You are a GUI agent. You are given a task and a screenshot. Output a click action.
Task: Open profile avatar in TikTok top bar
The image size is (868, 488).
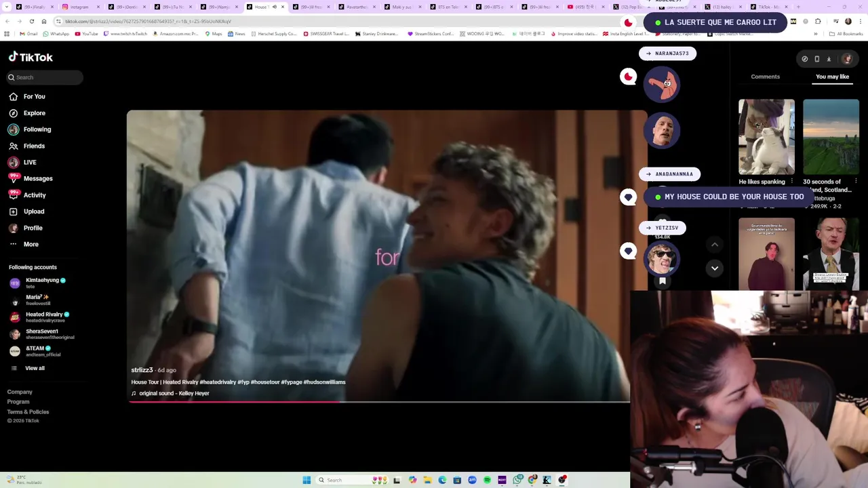[846, 59]
